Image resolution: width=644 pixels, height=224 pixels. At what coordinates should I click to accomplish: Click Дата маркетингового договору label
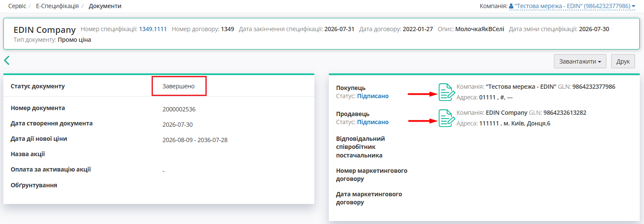369,198
